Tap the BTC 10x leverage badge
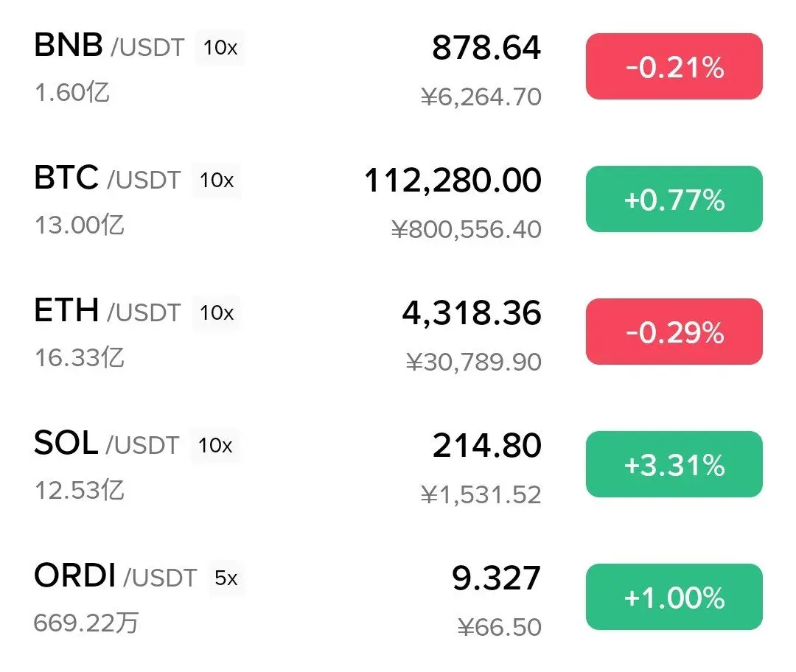This screenshot has height=672, width=796. (216, 181)
